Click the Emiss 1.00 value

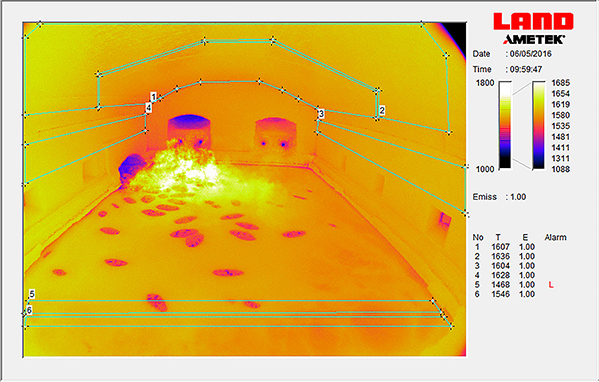518,197
